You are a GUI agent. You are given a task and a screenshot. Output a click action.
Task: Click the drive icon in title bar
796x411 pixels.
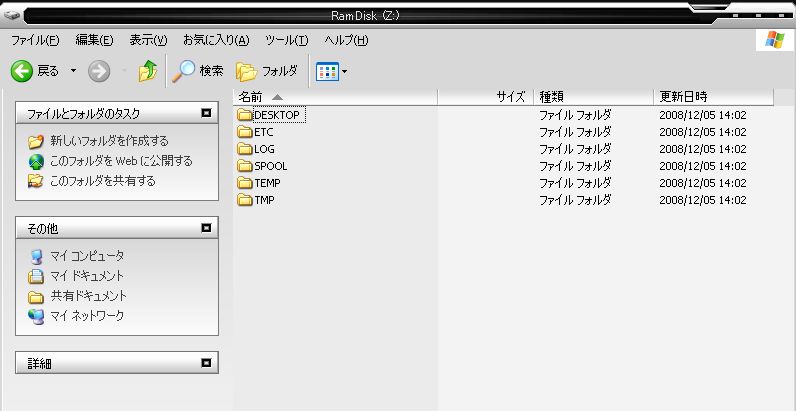[x=12, y=15]
